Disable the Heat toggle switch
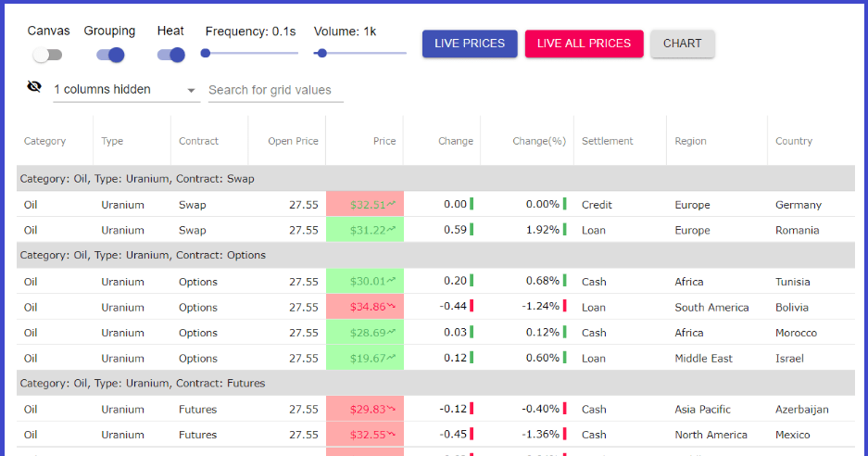The image size is (868, 456). tap(171, 55)
